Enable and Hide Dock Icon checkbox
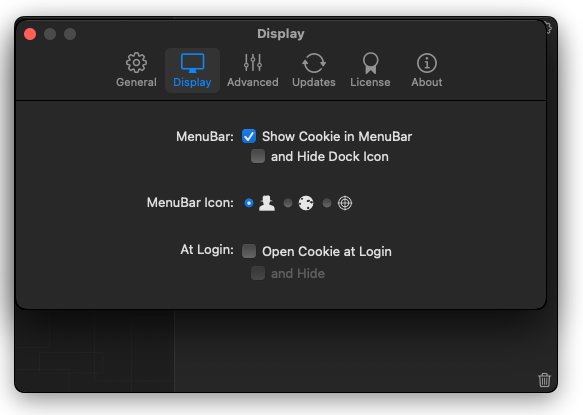583x415 pixels. [x=258, y=156]
